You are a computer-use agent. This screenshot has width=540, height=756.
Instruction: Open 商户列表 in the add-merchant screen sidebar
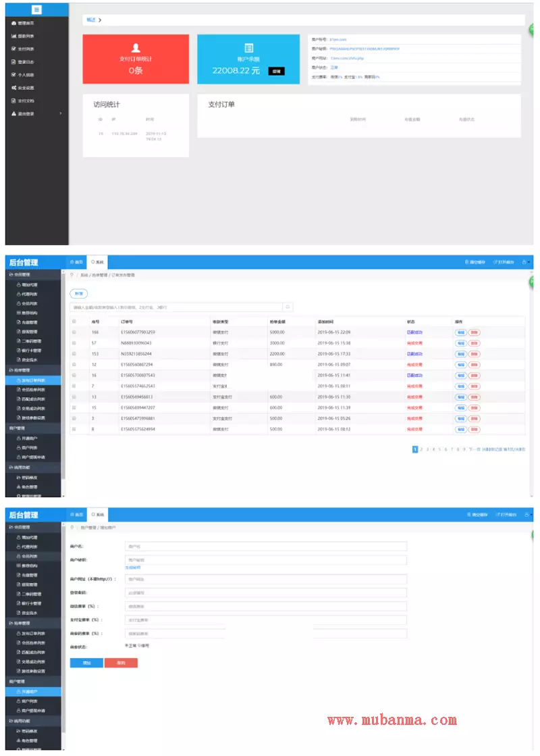[29, 701]
